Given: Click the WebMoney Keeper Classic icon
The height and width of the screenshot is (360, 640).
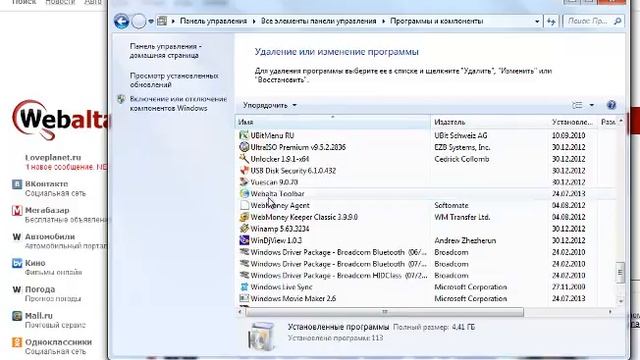Looking at the screenshot, I should [244, 217].
